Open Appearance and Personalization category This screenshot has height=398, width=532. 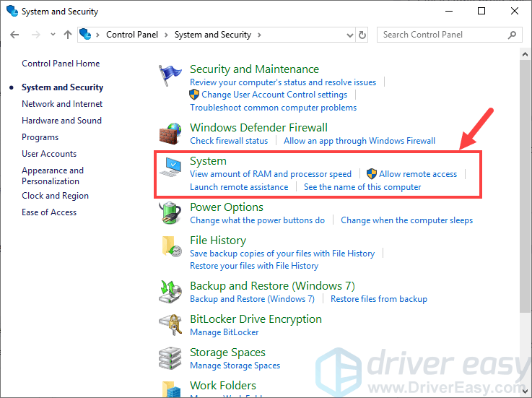pos(53,176)
